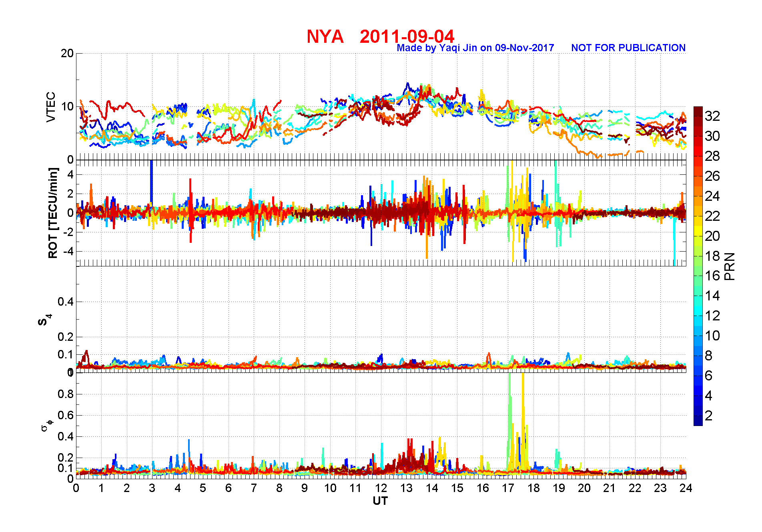Click the VTEC y-axis tick label 20
This screenshot has height=532, width=762.
(67, 53)
